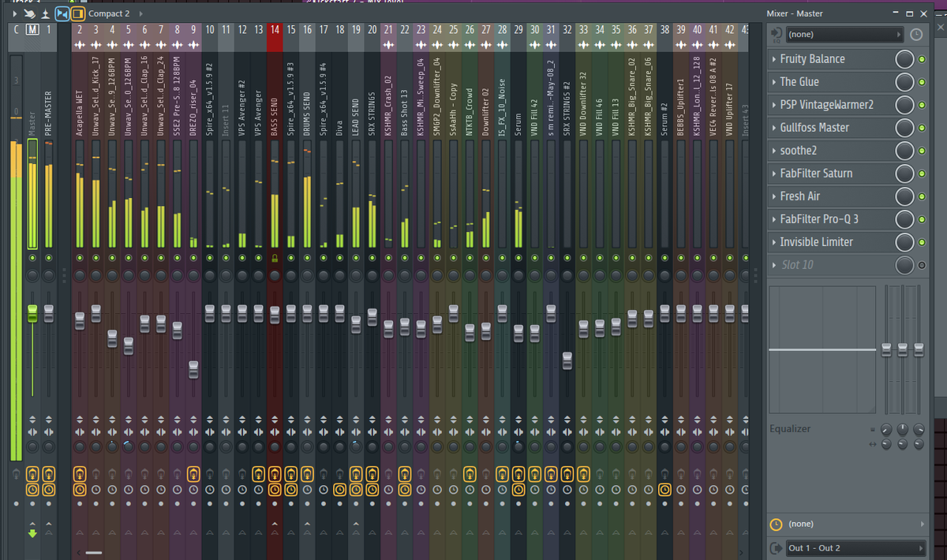
Task: Click the multi-touch control hand icon
Action: coord(30,13)
